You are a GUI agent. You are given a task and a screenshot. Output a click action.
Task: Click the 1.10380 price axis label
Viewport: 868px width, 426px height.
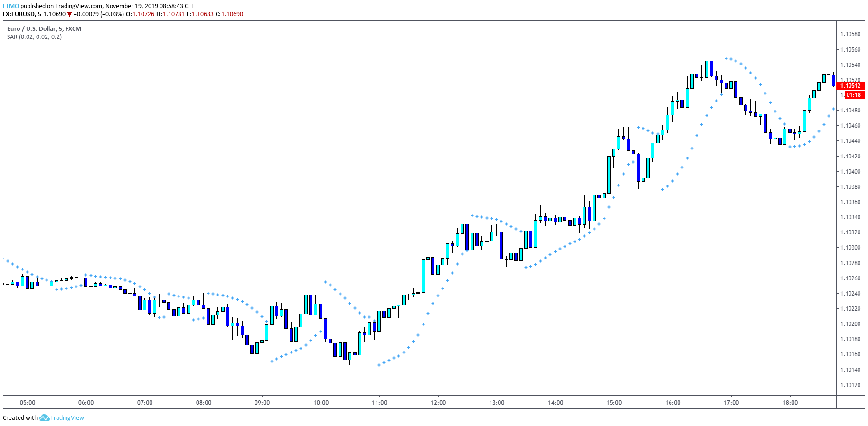[x=850, y=186]
